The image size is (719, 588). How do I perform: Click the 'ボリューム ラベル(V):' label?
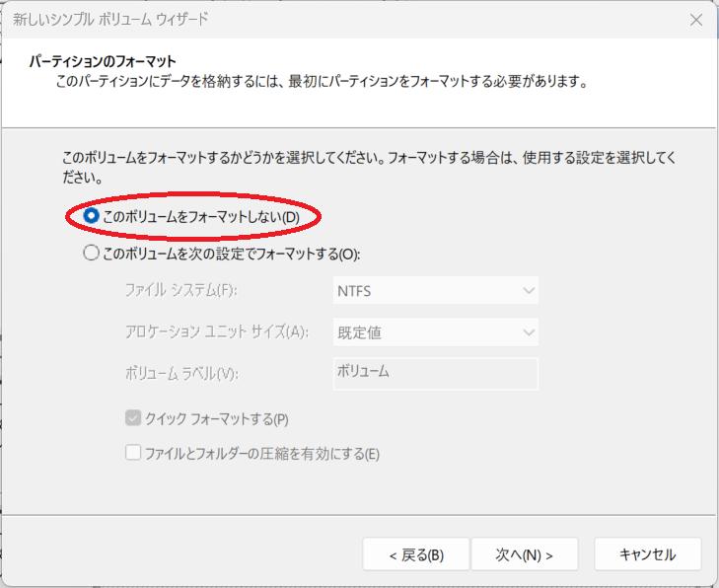(x=181, y=373)
